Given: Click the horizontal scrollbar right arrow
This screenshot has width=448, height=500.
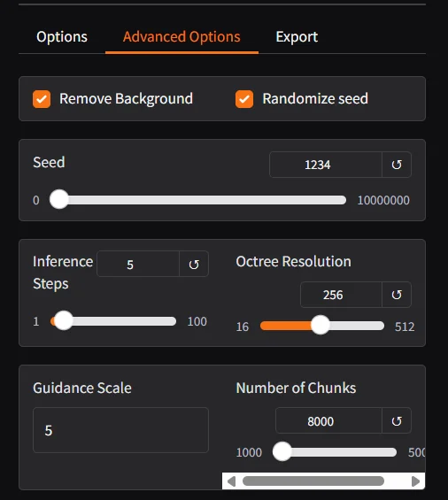Looking at the screenshot, I should point(415,481).
